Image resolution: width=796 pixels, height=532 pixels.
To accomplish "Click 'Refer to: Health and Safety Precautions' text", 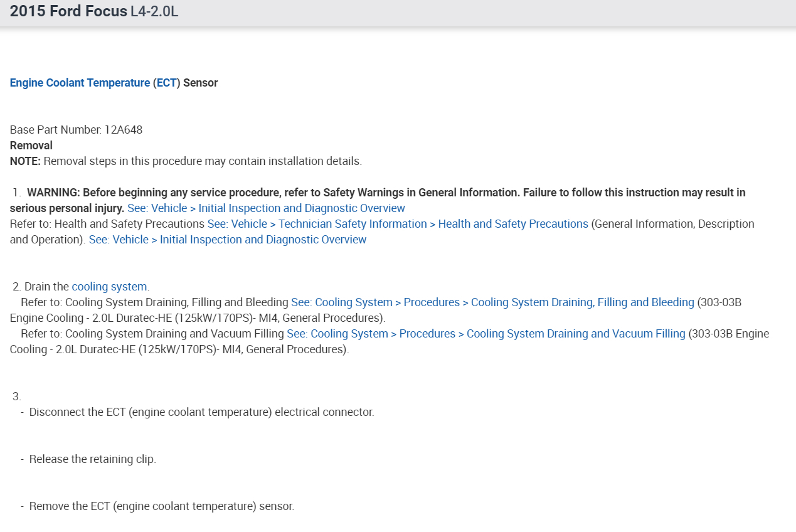I will pyautogui.click(x=107, y=224).
